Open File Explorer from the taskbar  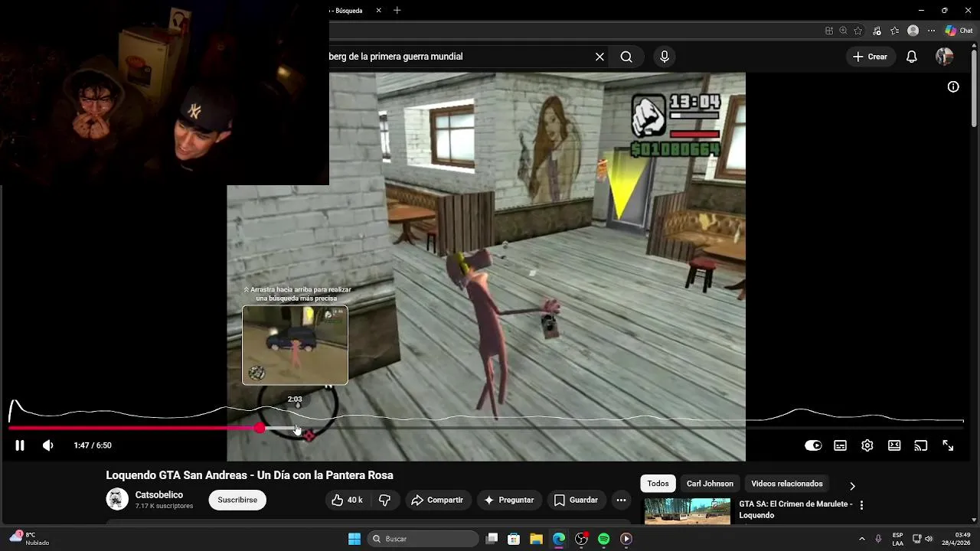pyautogui.click(x=537, y=539)
